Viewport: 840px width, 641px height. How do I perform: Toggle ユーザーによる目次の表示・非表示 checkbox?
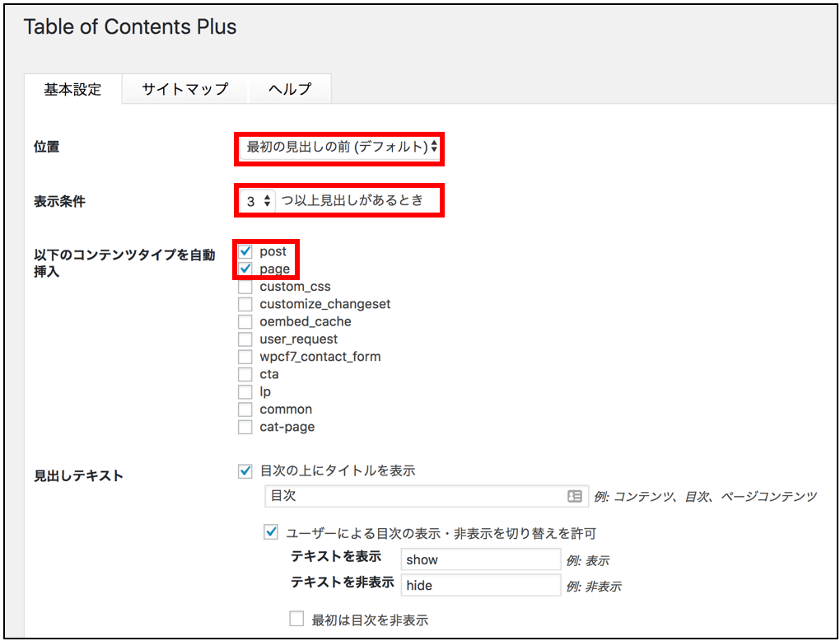click(x=271, y=533)
